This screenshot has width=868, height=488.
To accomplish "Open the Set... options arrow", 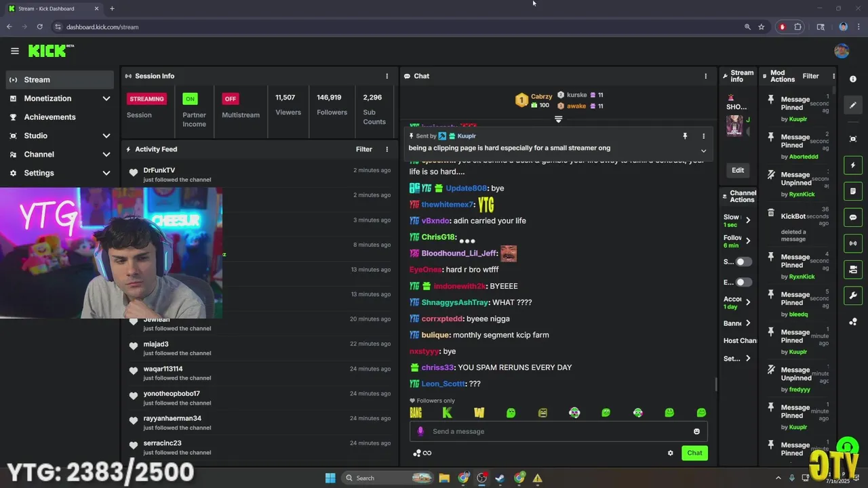I will click(x=748, y=359).
